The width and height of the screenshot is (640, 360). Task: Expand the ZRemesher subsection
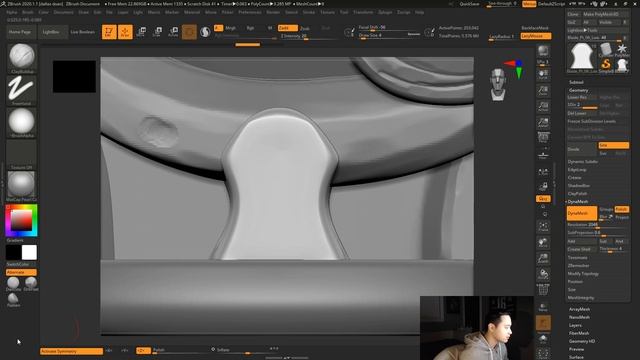[578, 265]
